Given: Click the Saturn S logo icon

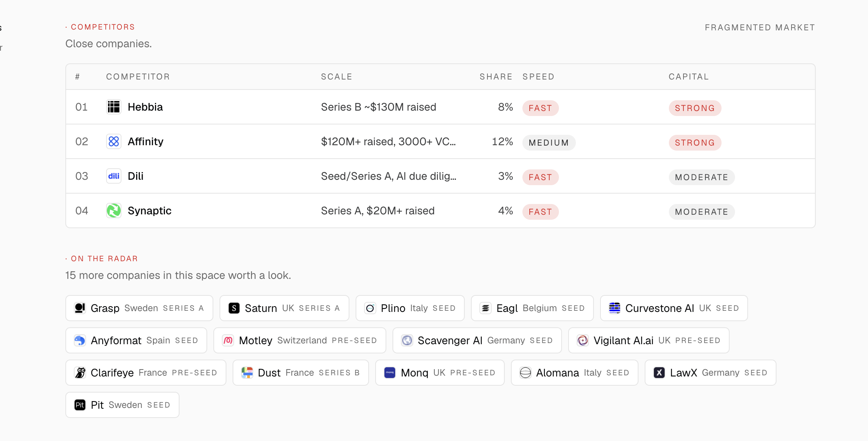Looking at the screenshot, I should tap(234, 308).
